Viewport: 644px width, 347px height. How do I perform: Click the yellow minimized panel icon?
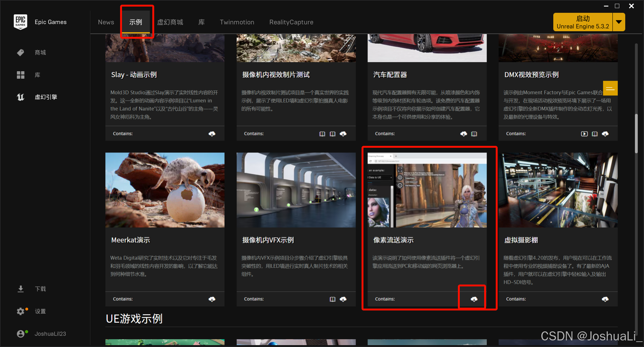[610, 88]
